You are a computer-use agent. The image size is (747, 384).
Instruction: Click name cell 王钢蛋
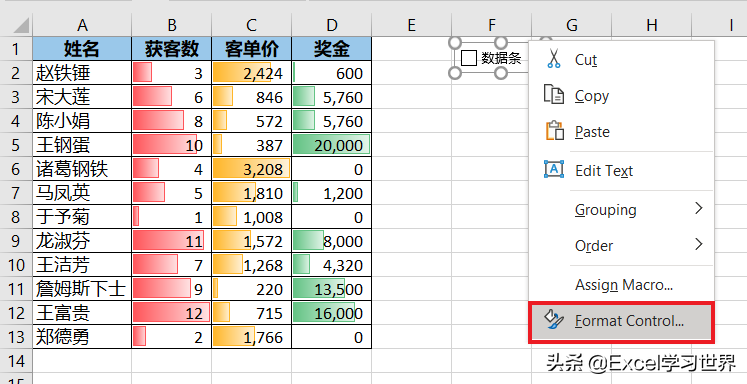click(x=82, y=145)
